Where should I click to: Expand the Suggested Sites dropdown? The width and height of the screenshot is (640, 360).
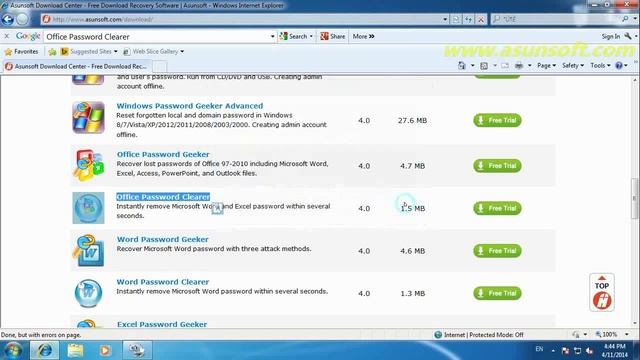point(116,51)
